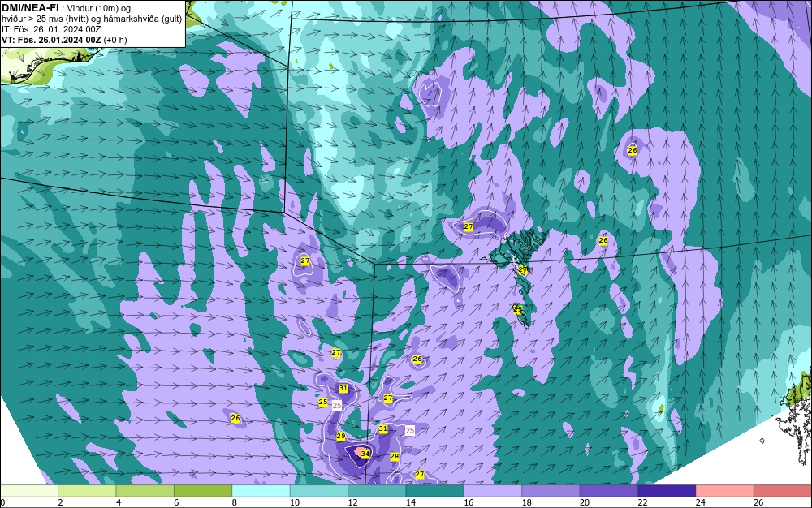This screenshot has height=508, width=812.
Task: Pick the 4–6 m/s green legend swatch
Action: pos(145,491)
